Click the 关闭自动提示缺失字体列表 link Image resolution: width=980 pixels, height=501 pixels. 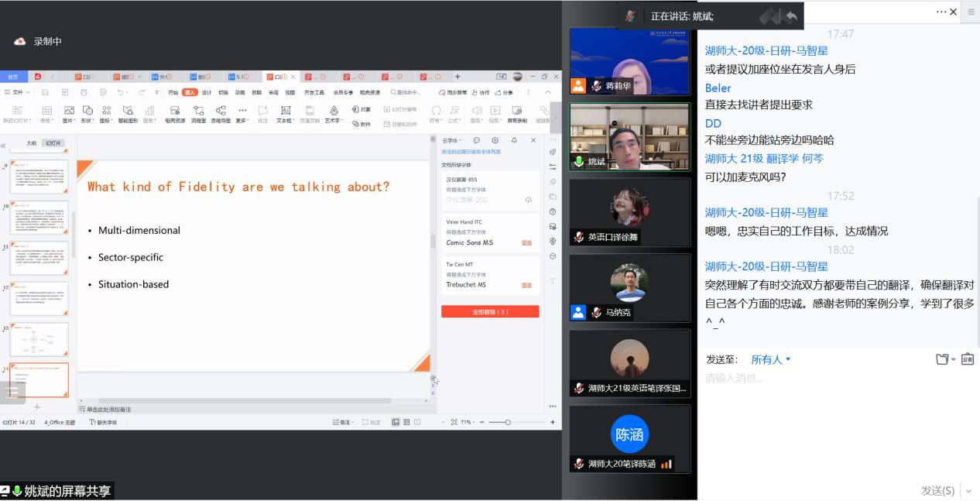(x=471, y=152)
